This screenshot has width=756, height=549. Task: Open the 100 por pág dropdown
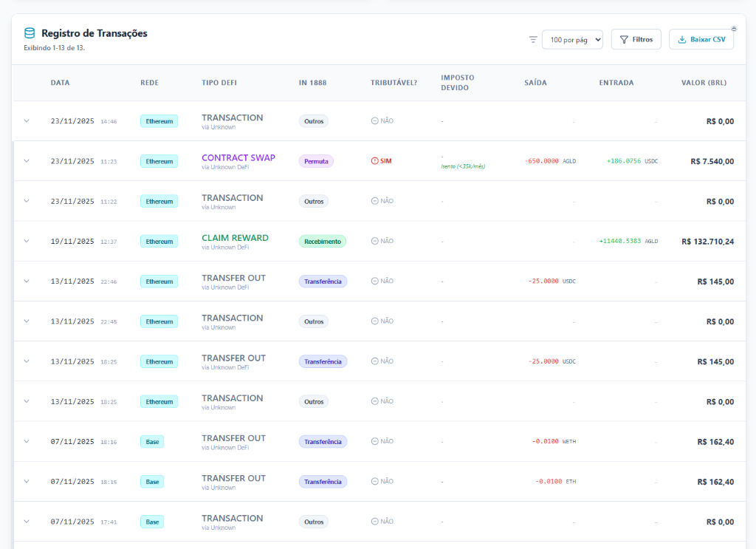pyautogui.click(x=572, y=39)
